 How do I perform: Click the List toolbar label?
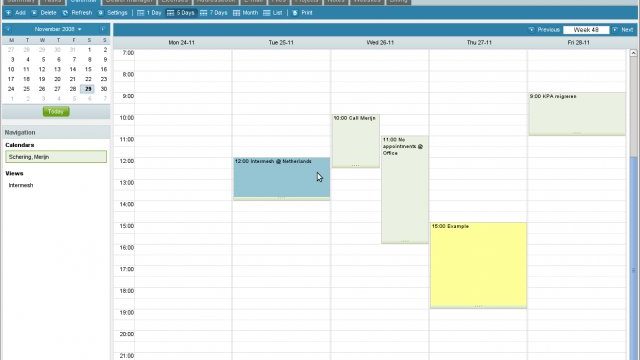[278, 13]
